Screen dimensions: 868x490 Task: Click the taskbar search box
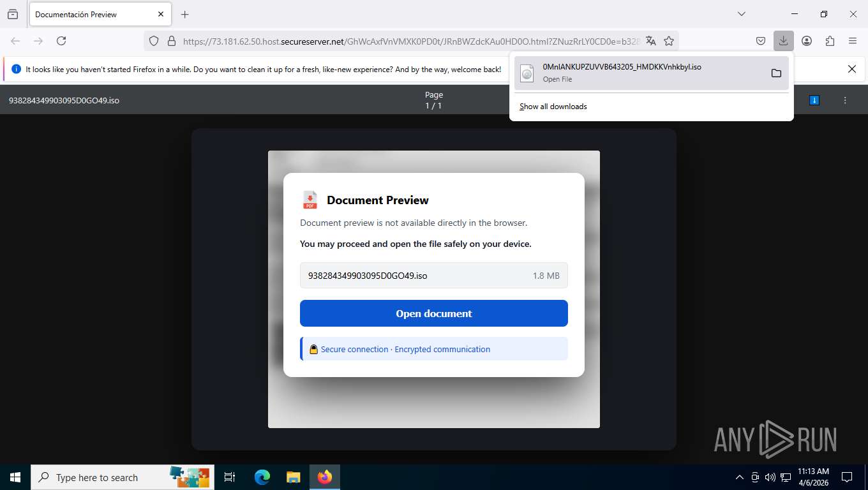[x=123, y=477]
